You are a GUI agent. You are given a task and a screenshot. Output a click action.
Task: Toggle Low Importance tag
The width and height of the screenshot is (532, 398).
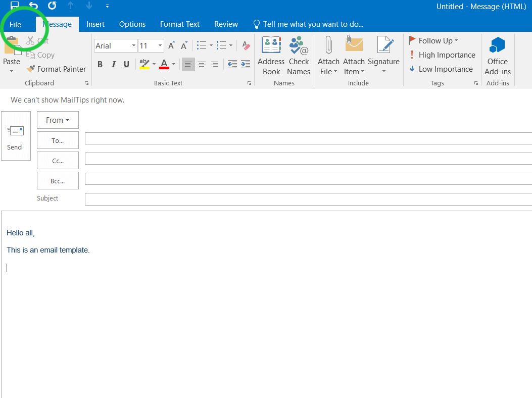441,69
